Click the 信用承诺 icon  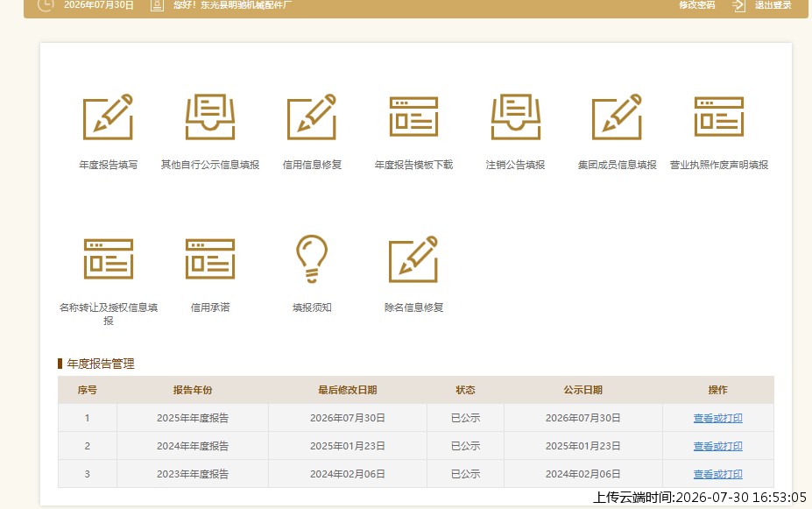point(209,258)
